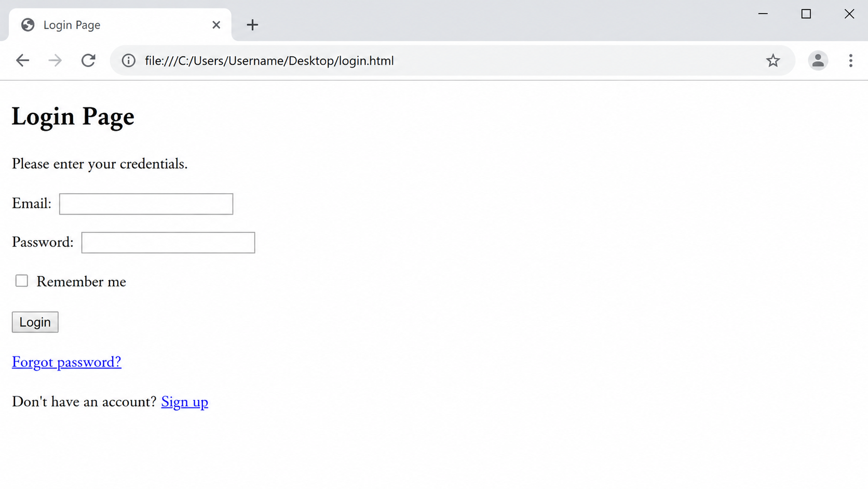Maximize the browser window
Image resolution: width=868 pixels, height=489 pixels.
click(x=806, y=14)
